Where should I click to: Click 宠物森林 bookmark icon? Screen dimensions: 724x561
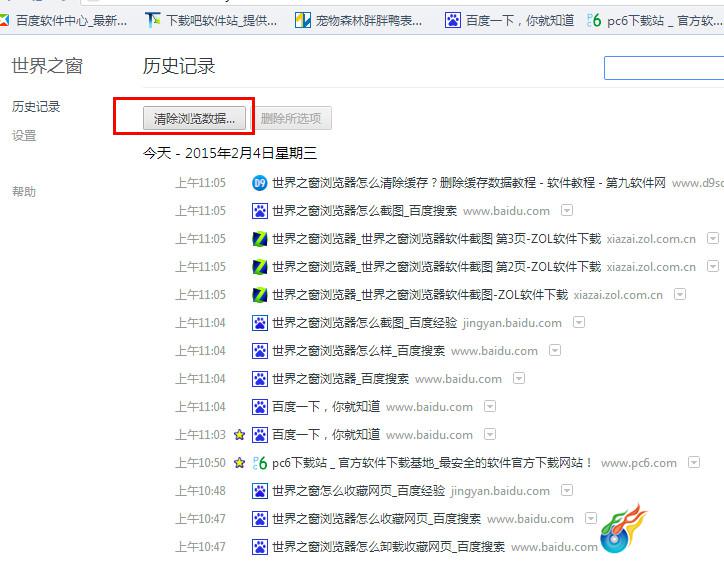[x=303, y=20]
